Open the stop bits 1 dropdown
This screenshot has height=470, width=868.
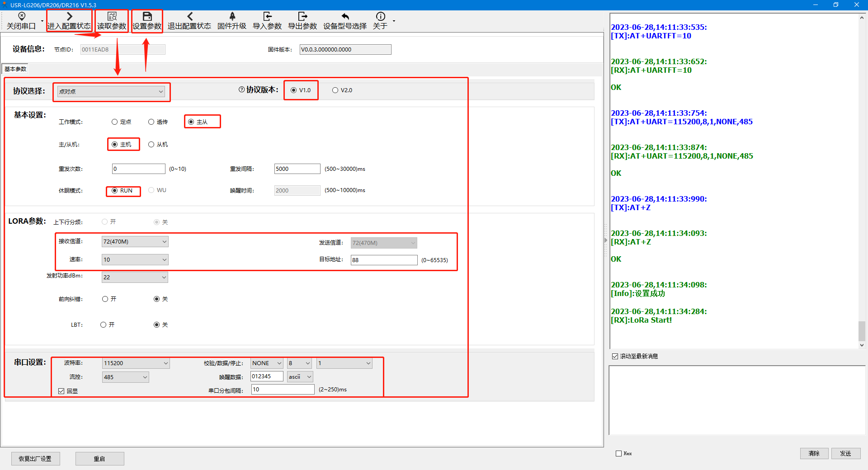[x=344, y=363]
